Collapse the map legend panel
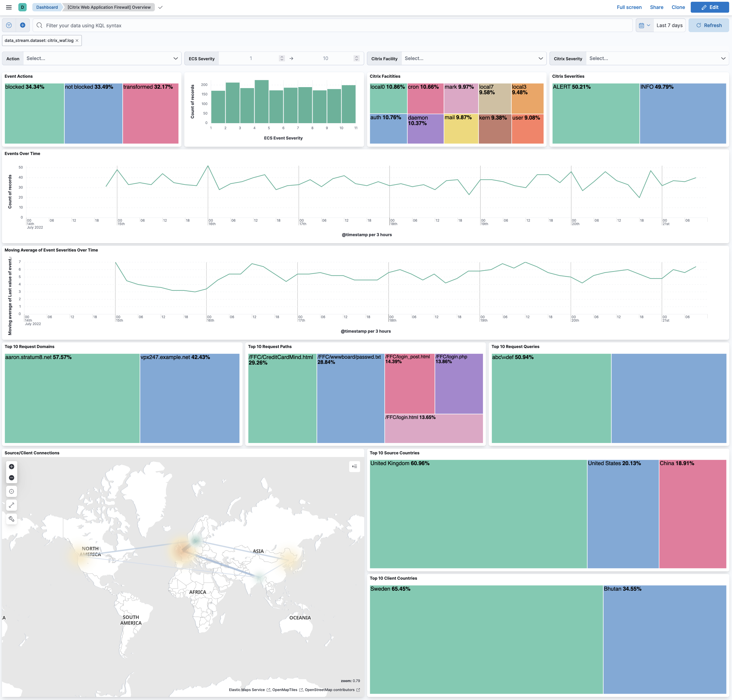This screenshot has height=700, width=732. pos(354,466)
